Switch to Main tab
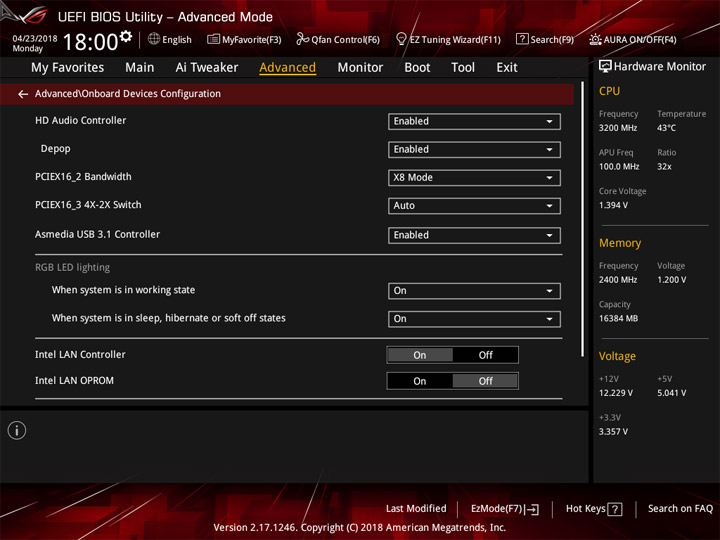The height and width of the screenshot is (540, 720). click(140, 68)
